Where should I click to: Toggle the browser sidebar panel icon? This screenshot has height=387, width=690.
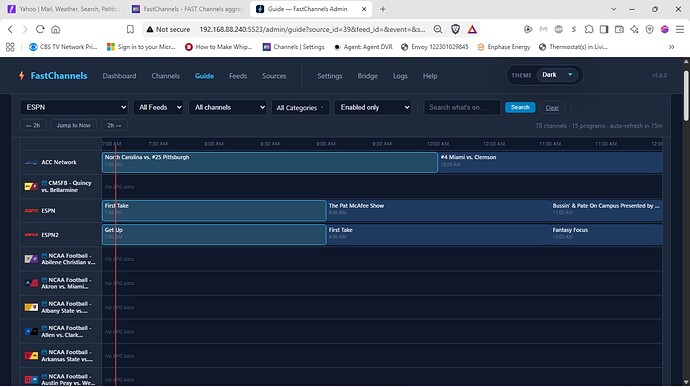[604, 29]
